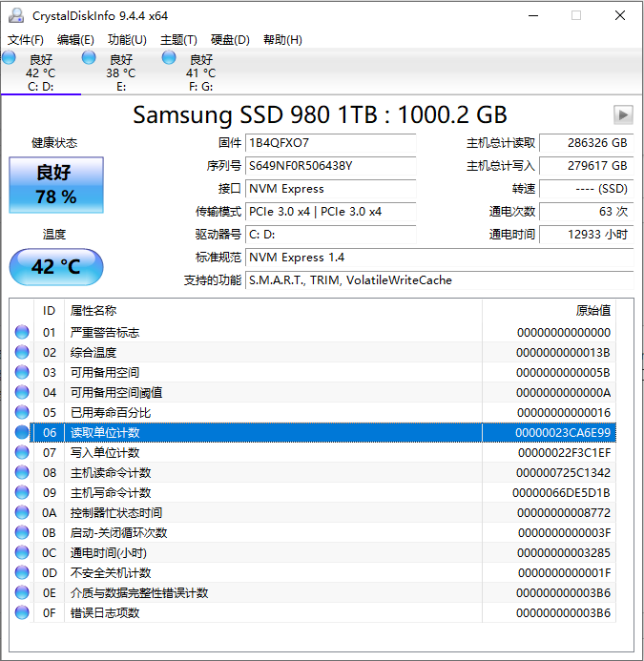Select row 03 可用备用空间
The image size is (644, 661).
tap(312, 372)
